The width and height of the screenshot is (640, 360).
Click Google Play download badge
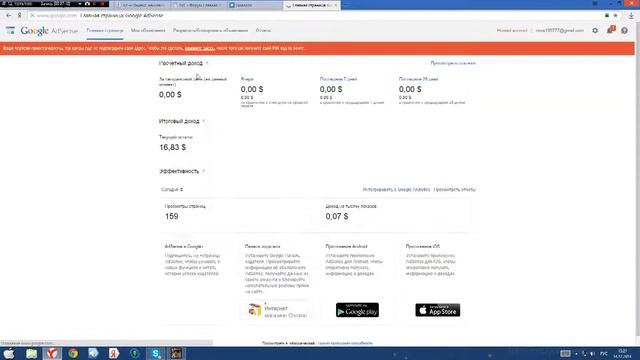[x=357, y=310]
